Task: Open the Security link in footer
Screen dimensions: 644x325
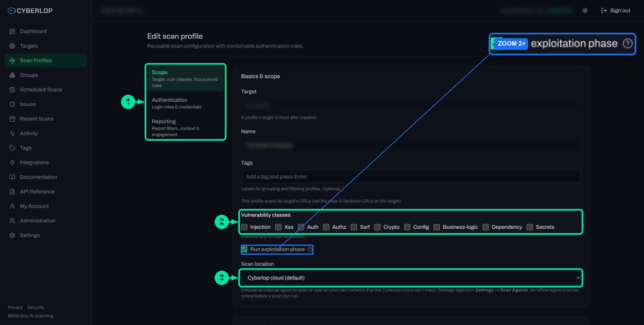Action: click(36, 307)
